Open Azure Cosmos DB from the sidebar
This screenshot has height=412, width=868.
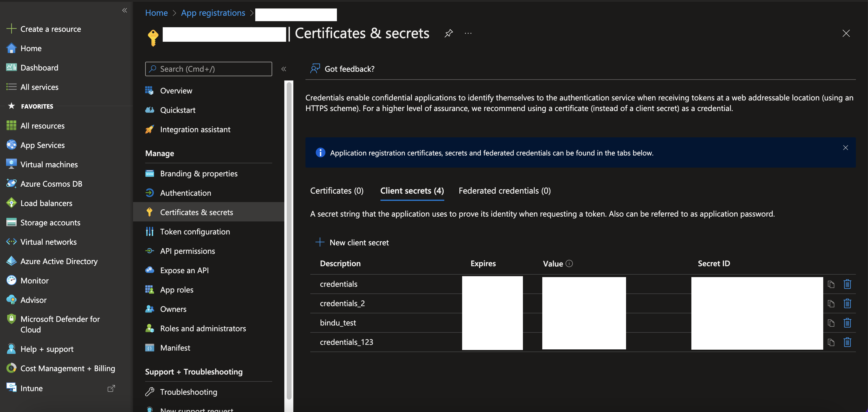point(51,184)
